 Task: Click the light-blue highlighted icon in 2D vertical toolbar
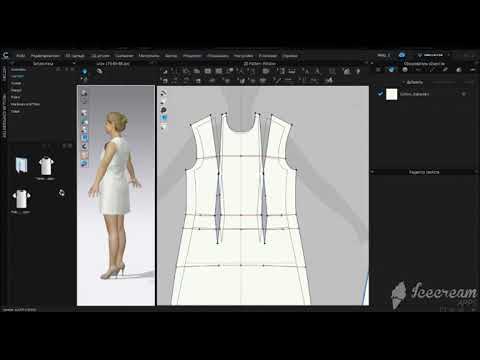163,118
